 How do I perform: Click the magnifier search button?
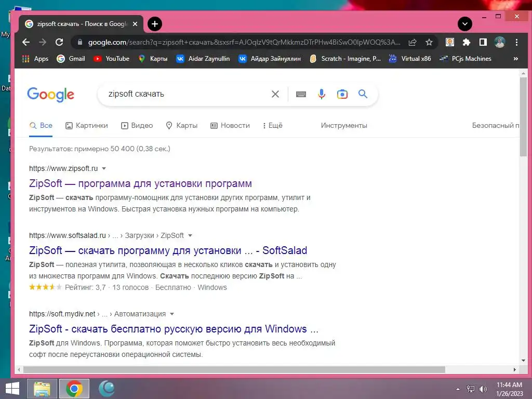(363, 94)
